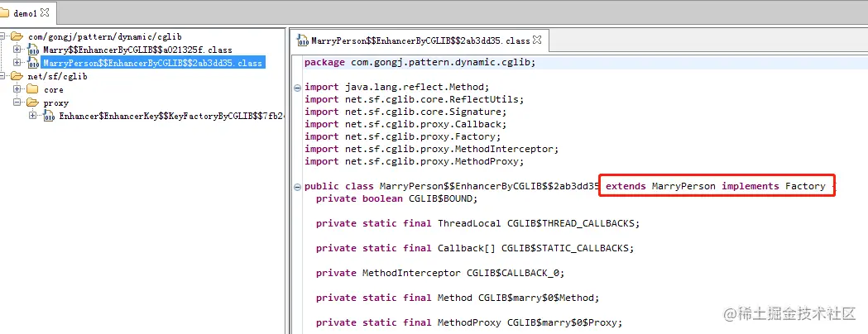Collapse the import statements fold marker
868x334 pixels.
pos(297,88)
